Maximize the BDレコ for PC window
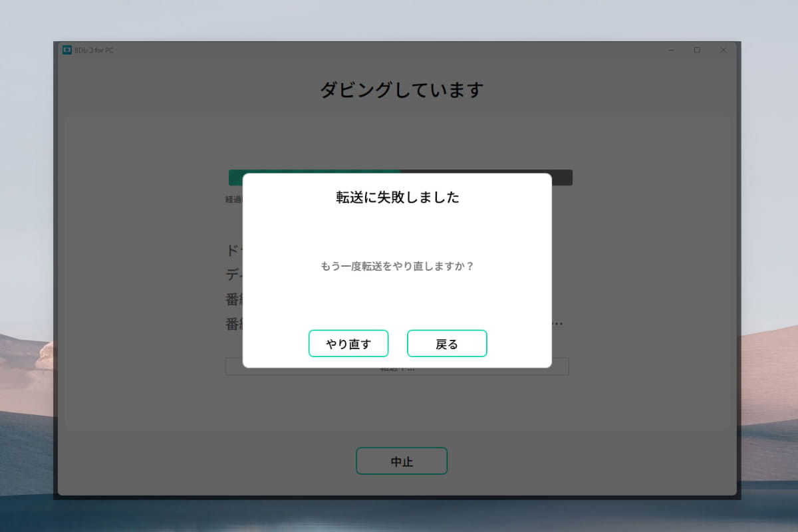This screenshot has width=798, height=532. pos(697,49)
